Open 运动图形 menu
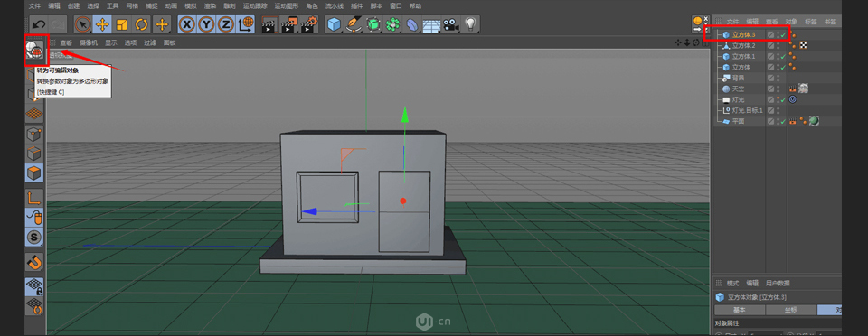This screenshot has height=336, width=868. [x=287, y=6]
